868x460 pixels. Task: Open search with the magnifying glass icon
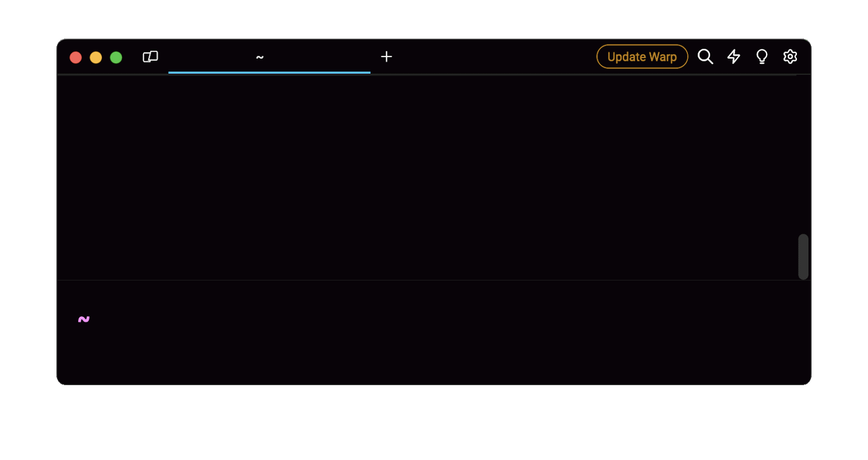click(x=705, y=56)
